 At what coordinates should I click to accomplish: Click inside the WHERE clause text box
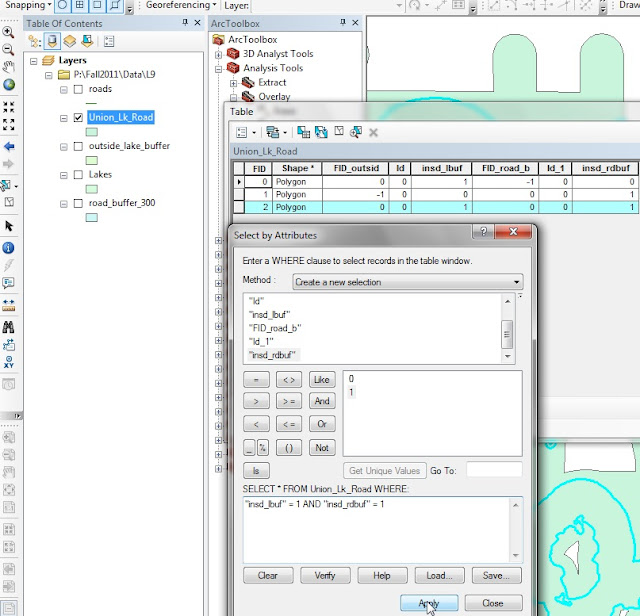pos(377,529)
